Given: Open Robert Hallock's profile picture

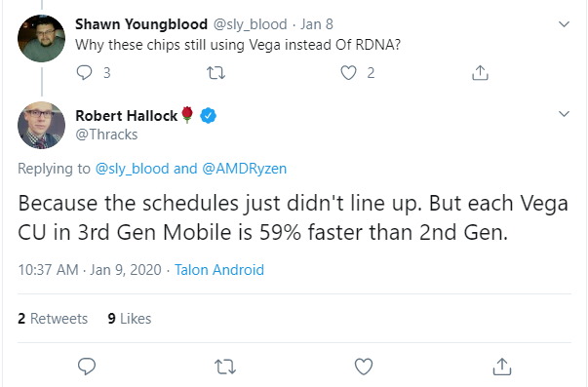Looking at the screenshot, I should click(x=41, y=125).
